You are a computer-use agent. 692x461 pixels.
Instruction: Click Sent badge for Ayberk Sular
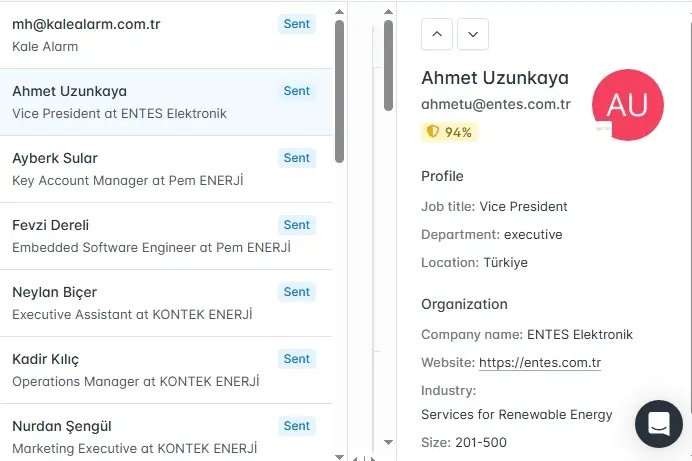297,158
